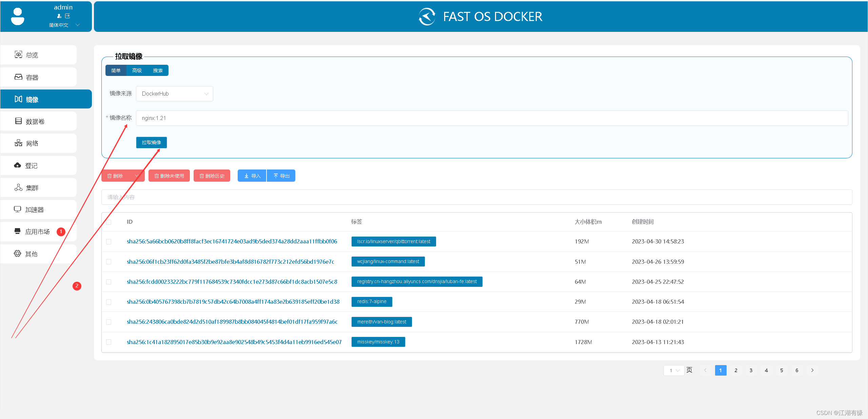Screen dimensions: 868x419
Task: Navigate to the 网络 network section
Action: click(x=38, y=143)
